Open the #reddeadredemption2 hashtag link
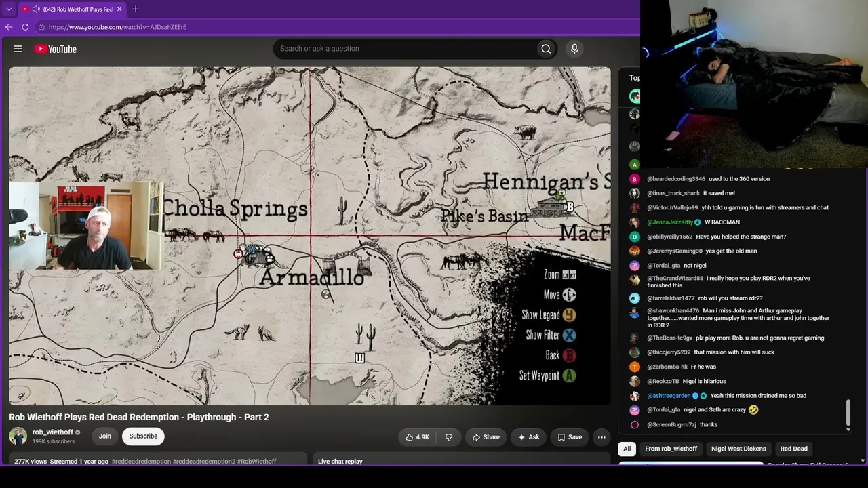868x488 pixels. click(204, 462)
